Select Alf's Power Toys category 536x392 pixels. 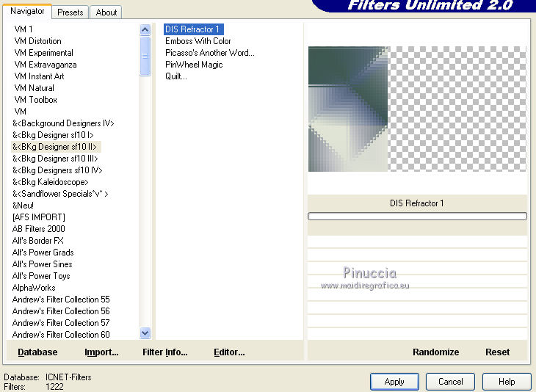[x=41, y=276]
